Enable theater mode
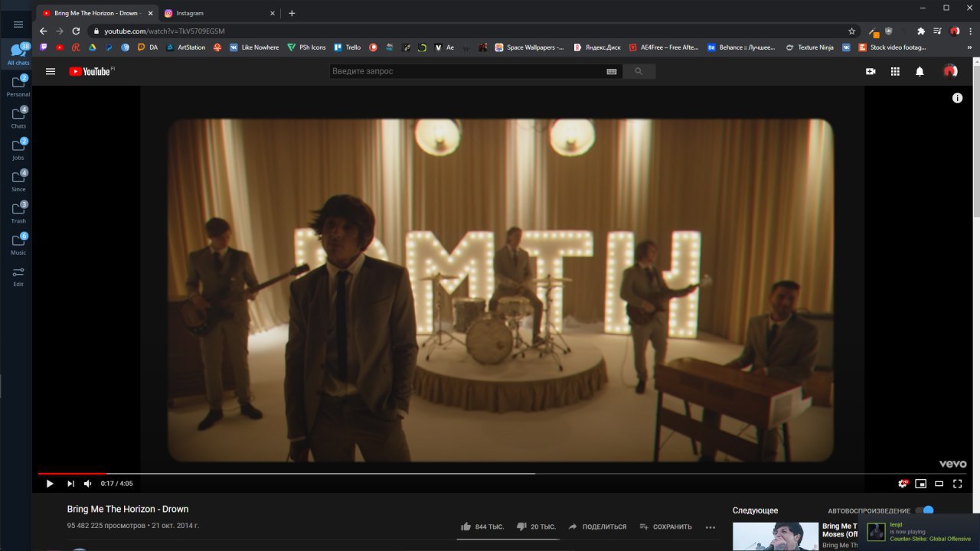Image resolution: width=980 pixels, height=551 pixels. [939, 484]
